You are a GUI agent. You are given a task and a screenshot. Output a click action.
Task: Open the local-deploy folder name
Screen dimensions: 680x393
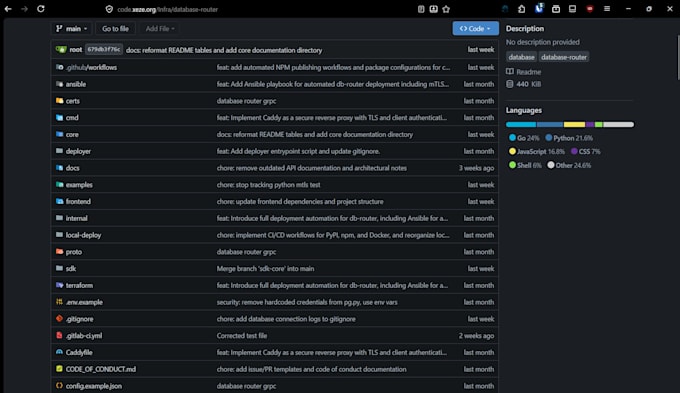83,235
